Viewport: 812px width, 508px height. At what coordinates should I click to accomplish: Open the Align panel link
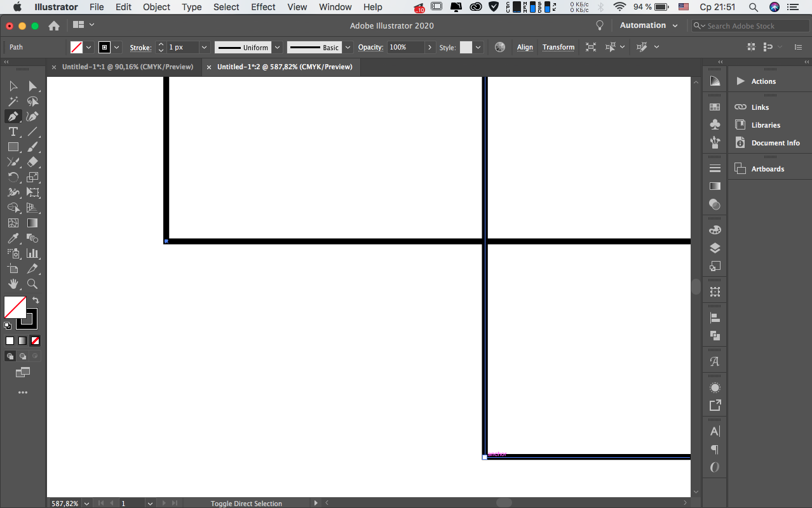(525, 48)
